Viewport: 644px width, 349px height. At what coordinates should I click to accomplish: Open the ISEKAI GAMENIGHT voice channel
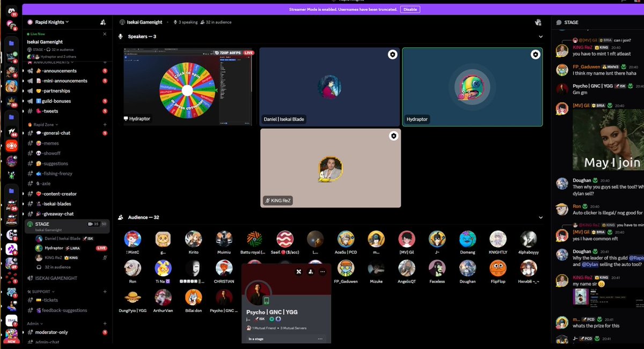point(67,278)
